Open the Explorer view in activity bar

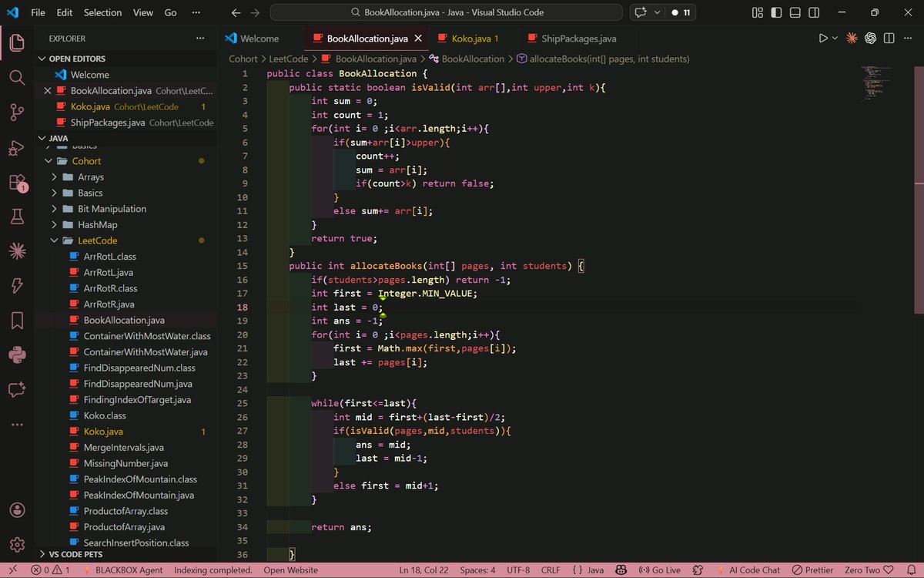(x=17, y=43)
